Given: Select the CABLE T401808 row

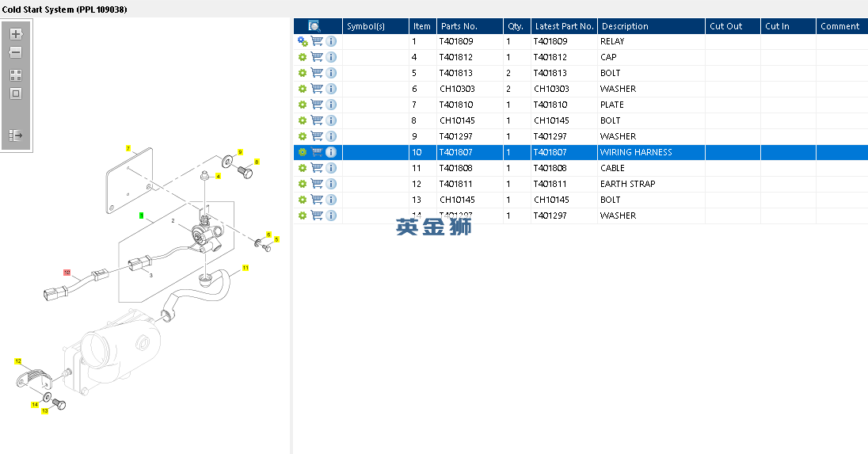Looking at the screenshot, I should tap(581, 168).
